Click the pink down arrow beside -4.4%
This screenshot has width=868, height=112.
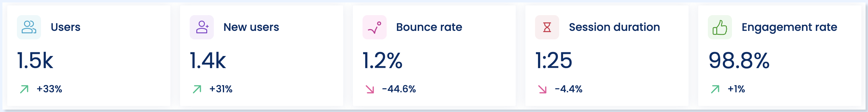(x=543, y=89)
